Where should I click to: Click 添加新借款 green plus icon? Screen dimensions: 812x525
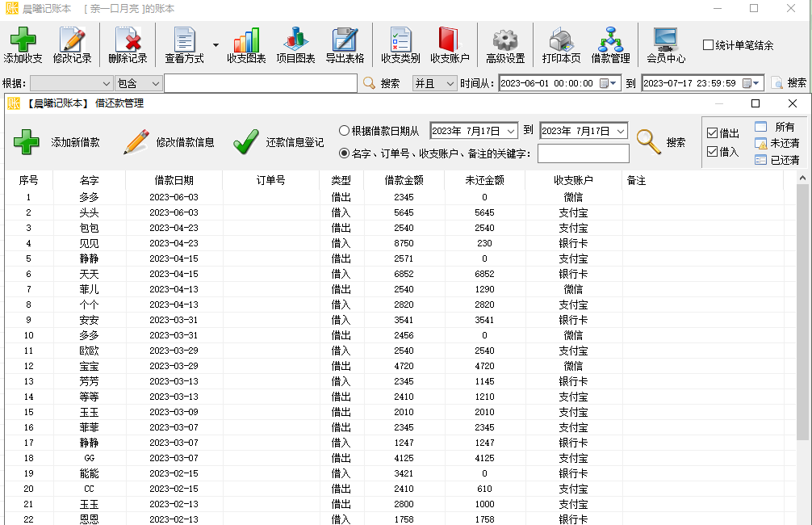click(27, 142)
